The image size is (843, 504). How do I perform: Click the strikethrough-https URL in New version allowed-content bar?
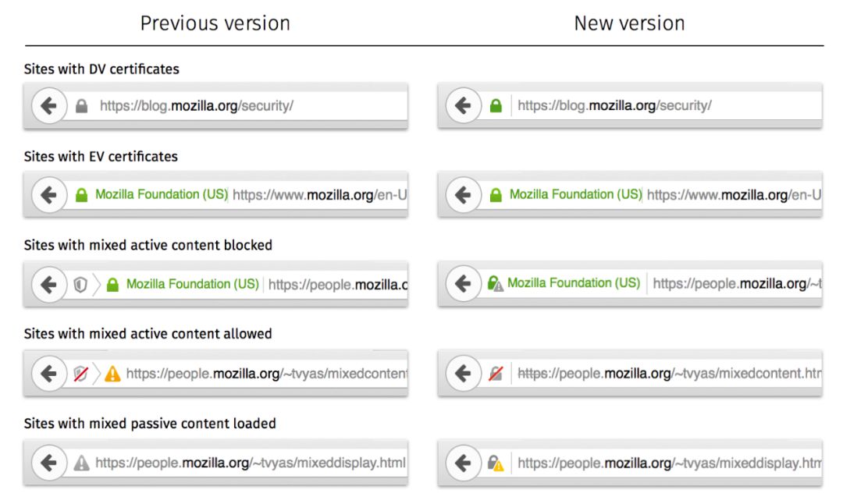point(668,374)
